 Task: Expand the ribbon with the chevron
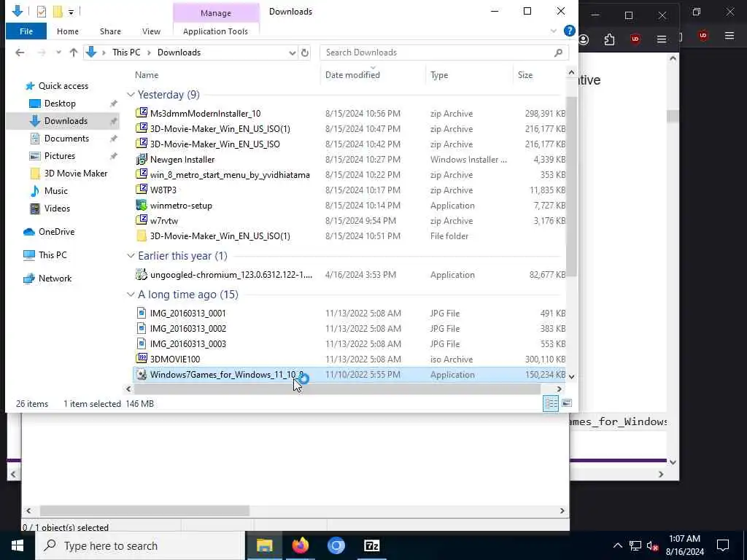tap(554, 31)
